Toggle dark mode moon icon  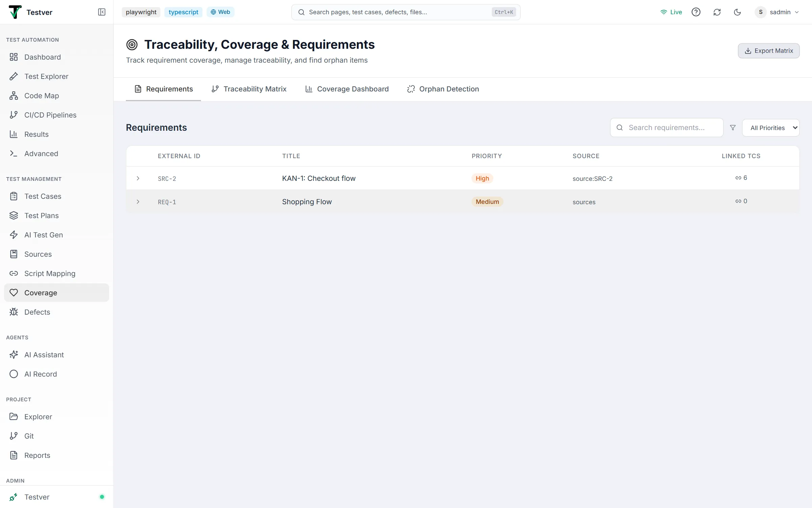click(x=737, y=12)
